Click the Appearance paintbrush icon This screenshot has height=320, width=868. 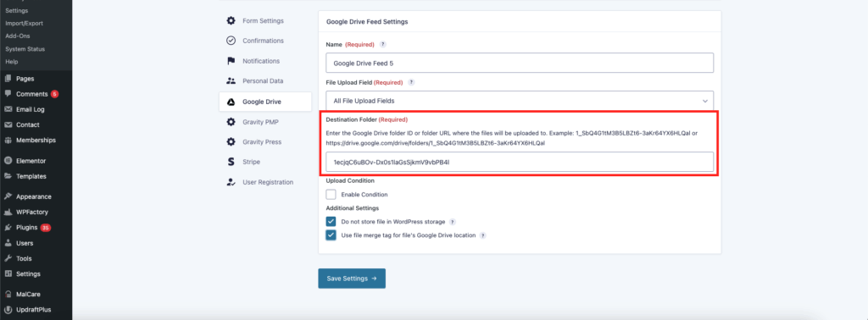tap(8, 196)
